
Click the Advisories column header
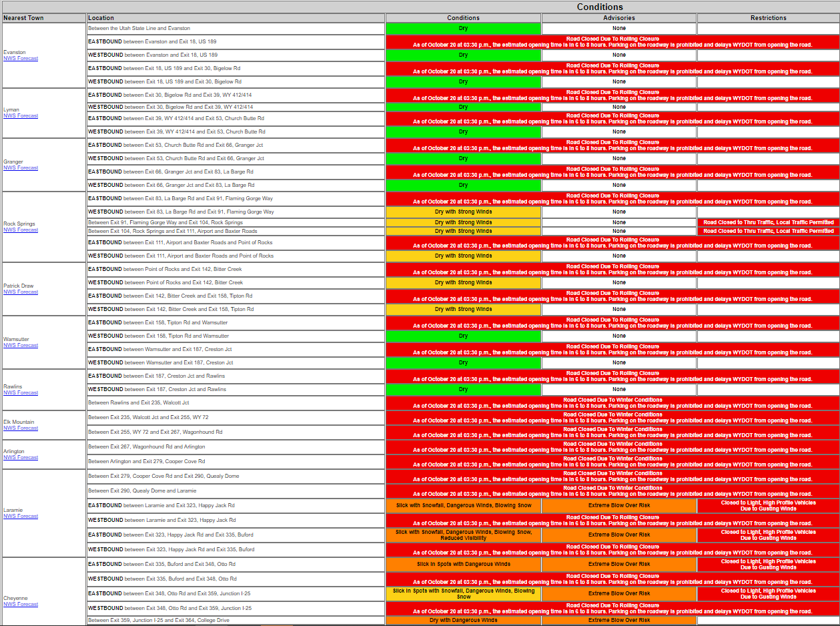click(x=618, y=18)
